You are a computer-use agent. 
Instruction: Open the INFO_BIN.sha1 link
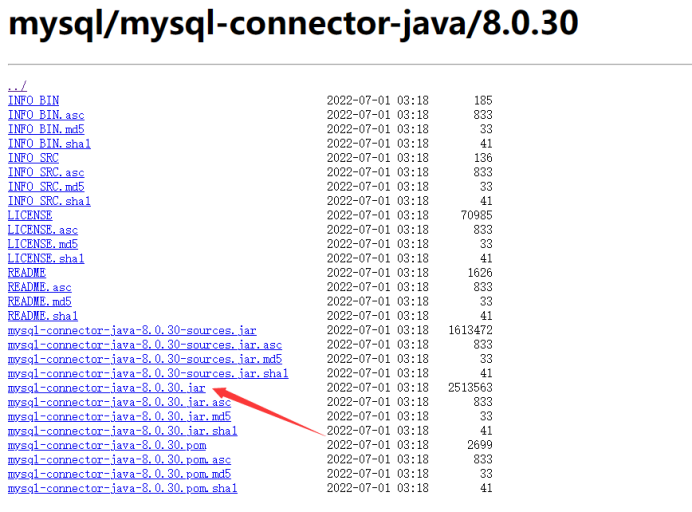pyautogui.click(x=49, y=144)
